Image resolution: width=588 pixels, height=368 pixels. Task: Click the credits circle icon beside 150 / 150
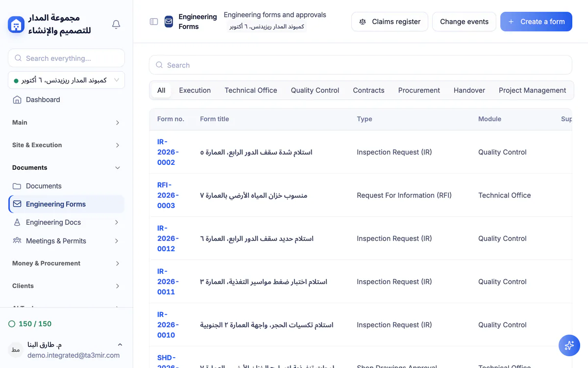point(12,324)
